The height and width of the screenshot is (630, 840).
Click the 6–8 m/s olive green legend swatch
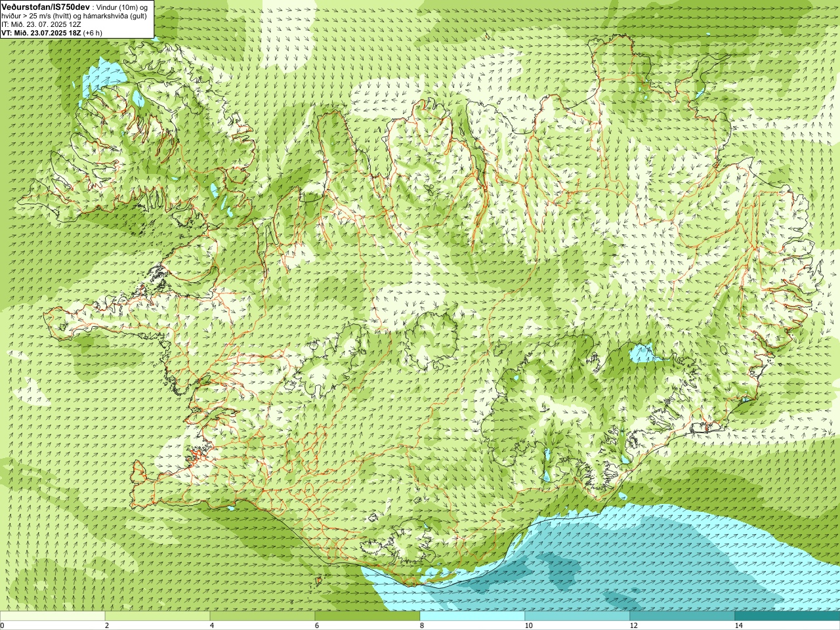pos(367,616)
